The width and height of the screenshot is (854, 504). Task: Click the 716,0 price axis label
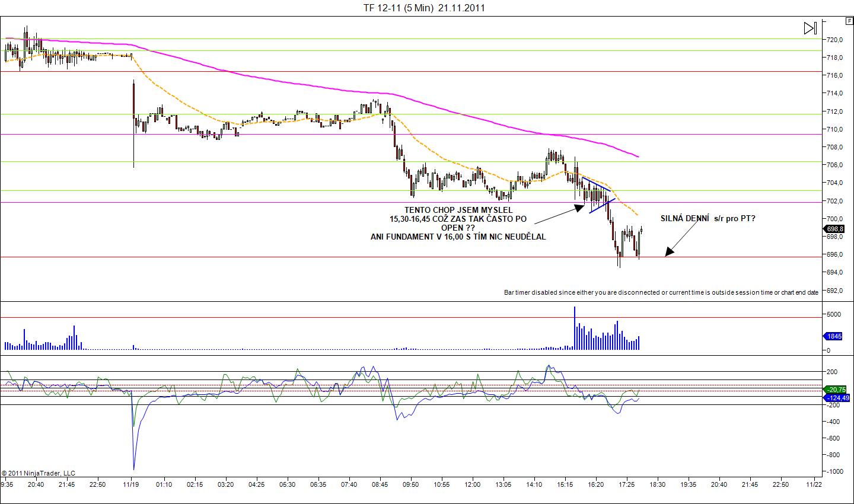[x=835, y=75]
